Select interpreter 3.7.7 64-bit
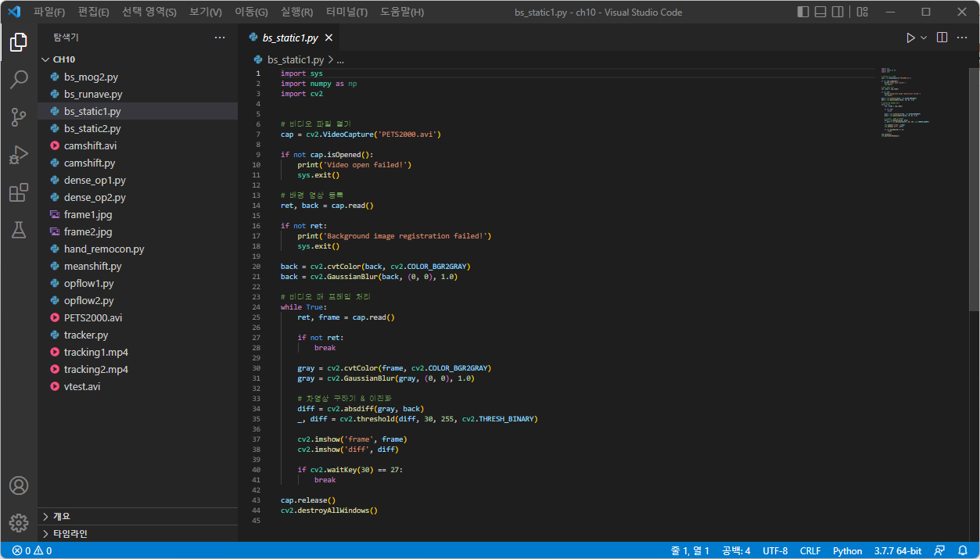The image size is (980, 559). (898, 550)
